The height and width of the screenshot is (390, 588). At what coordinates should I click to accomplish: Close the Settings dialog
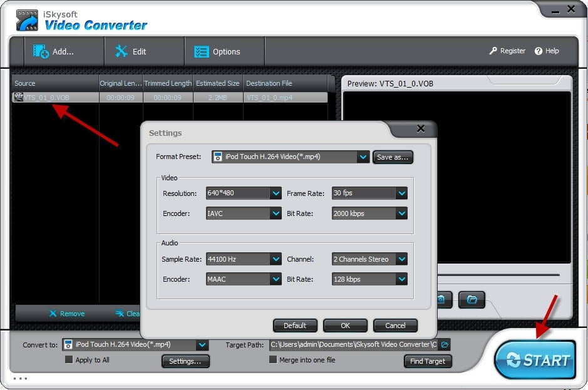click(x=421, y=128)
